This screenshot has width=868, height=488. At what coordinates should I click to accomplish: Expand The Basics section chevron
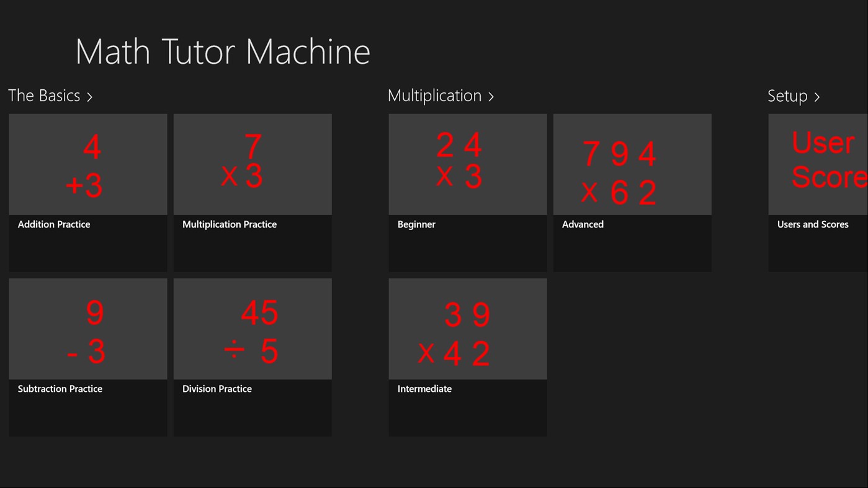pyautogui.click(x=89, y=97)
